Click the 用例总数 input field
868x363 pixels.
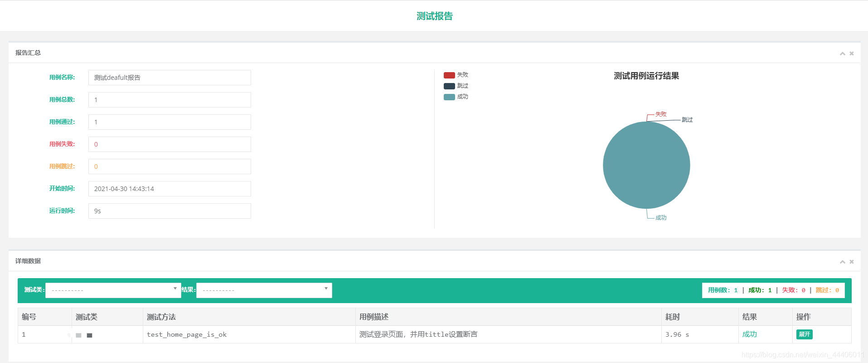(x=170, y=100)
